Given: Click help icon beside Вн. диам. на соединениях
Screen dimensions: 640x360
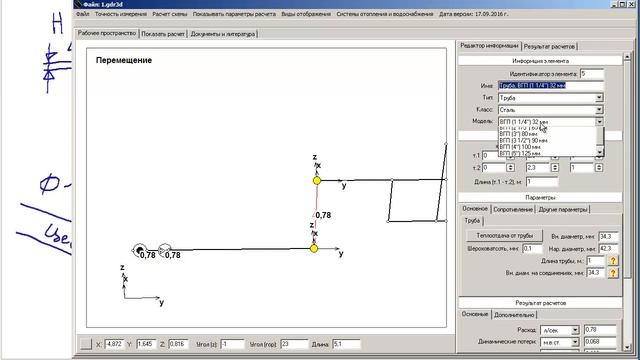Looking at the screenshot, I should (x=613, y=273).
